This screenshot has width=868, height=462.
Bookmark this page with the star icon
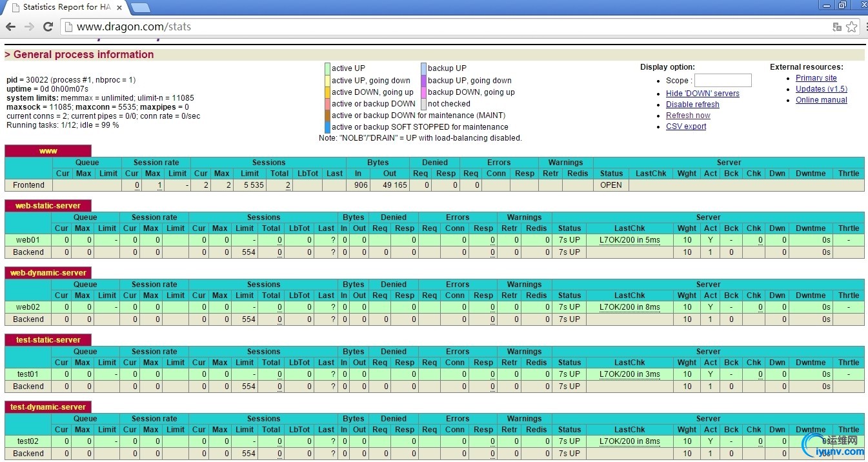(852, 26)
